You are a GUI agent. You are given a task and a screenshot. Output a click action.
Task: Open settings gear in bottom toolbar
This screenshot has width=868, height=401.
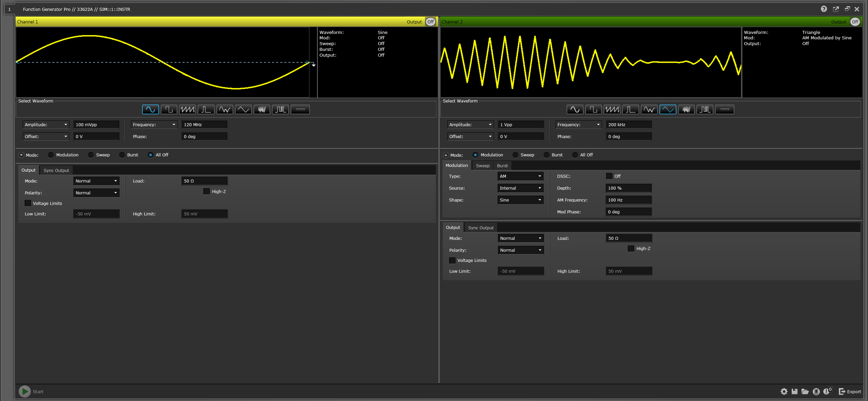784,392
